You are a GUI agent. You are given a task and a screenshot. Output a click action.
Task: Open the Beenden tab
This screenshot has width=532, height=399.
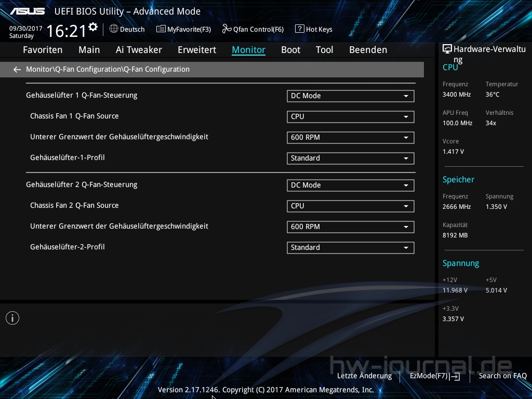point(368,50)
